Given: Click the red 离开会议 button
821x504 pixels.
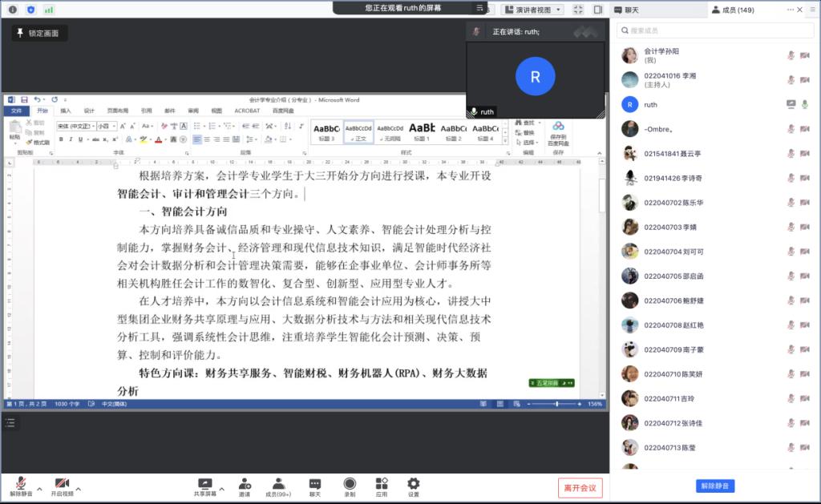Looking at the screenshot, I should click(x=580, y=487).
